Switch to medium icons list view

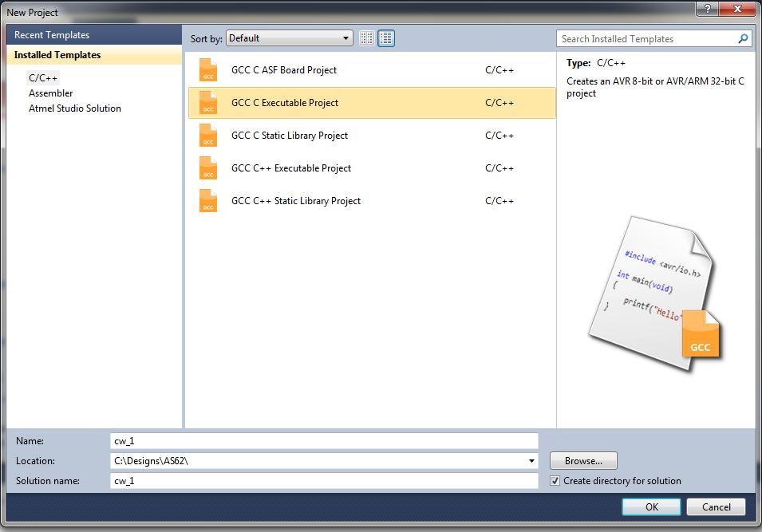pyautogui.click(x=386, y=38)
